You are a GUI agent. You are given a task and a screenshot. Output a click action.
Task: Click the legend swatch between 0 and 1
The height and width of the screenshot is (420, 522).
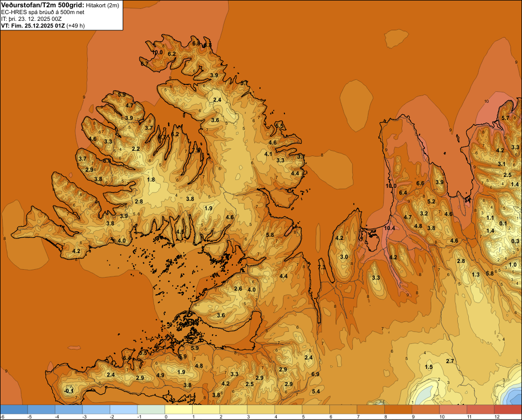click(179, 410)
